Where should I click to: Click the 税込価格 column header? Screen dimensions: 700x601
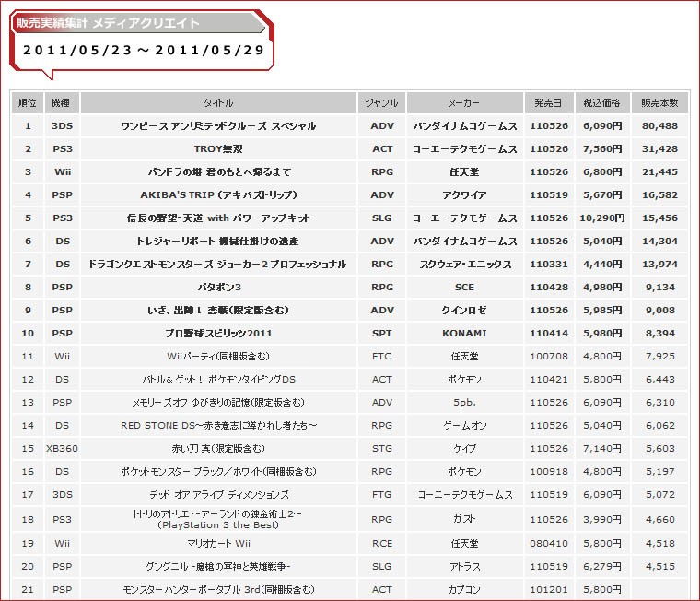tap(601, 102)
